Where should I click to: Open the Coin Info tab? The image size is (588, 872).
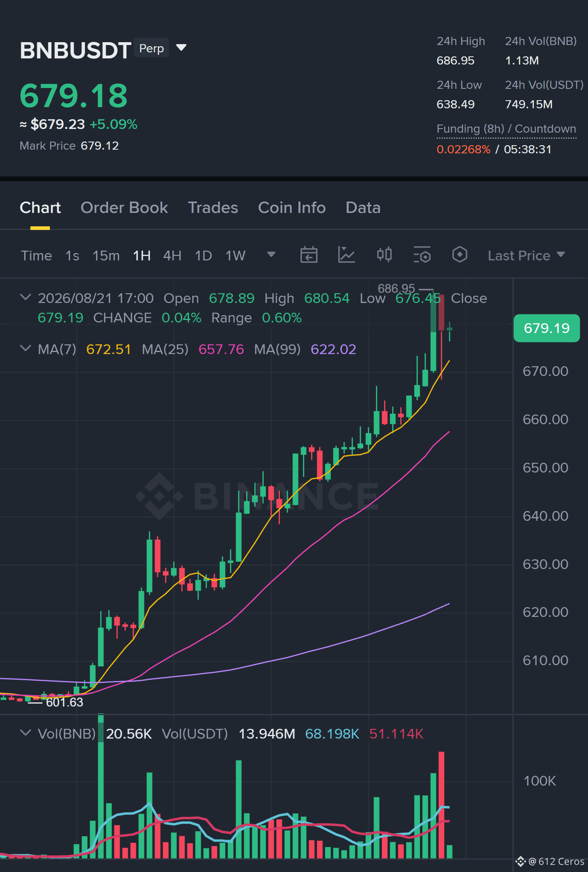click(292, 208)
